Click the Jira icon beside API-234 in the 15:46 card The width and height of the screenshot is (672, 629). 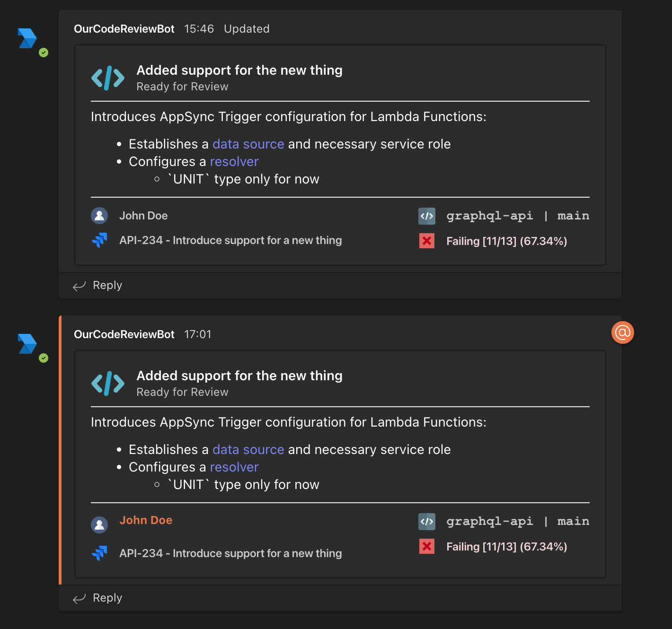tap(99, 240)
